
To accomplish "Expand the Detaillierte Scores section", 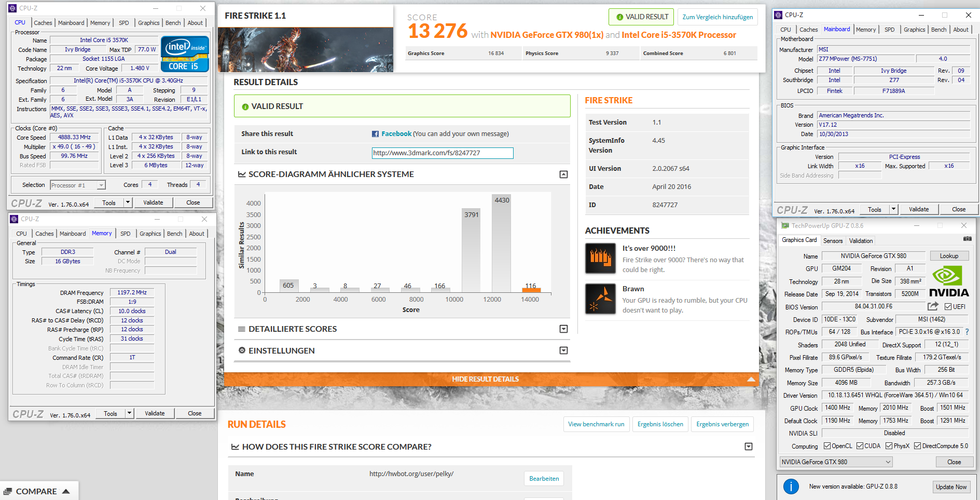I will point(563,329).
